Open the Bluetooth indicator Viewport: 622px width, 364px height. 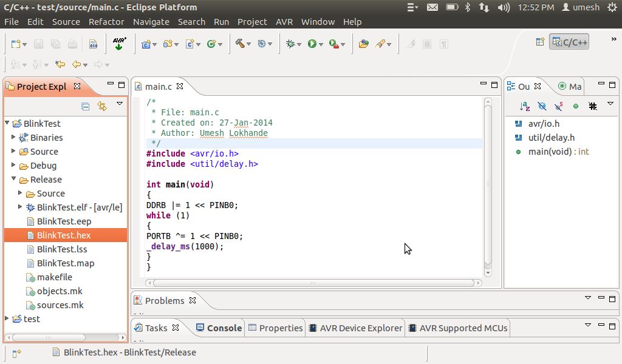(468, 7)
